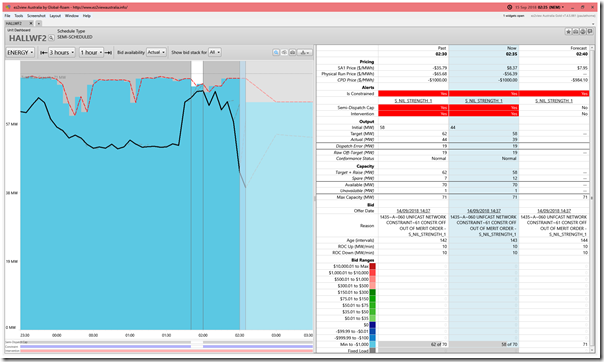
Task: Click the Fixed Load grey swatch
Action: [x=372, y=350]
